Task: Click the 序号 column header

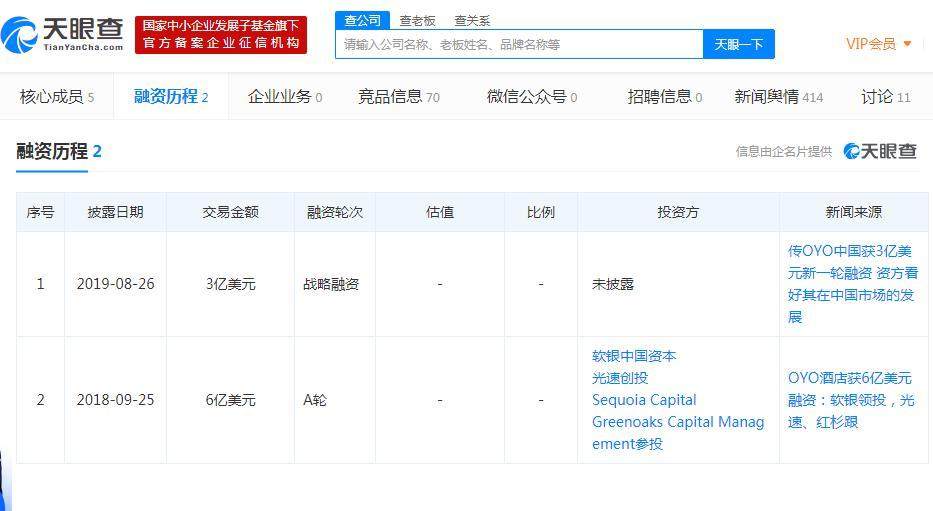Action: click(40, 212)
